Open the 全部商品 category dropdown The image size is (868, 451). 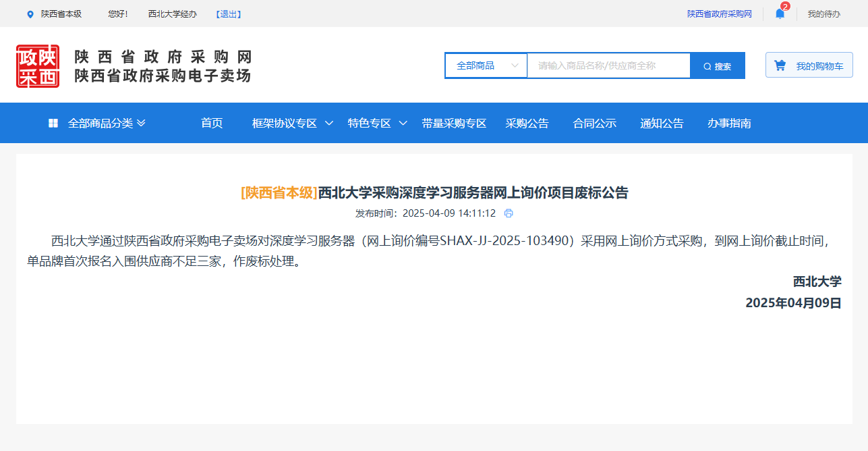pos(486,65)
